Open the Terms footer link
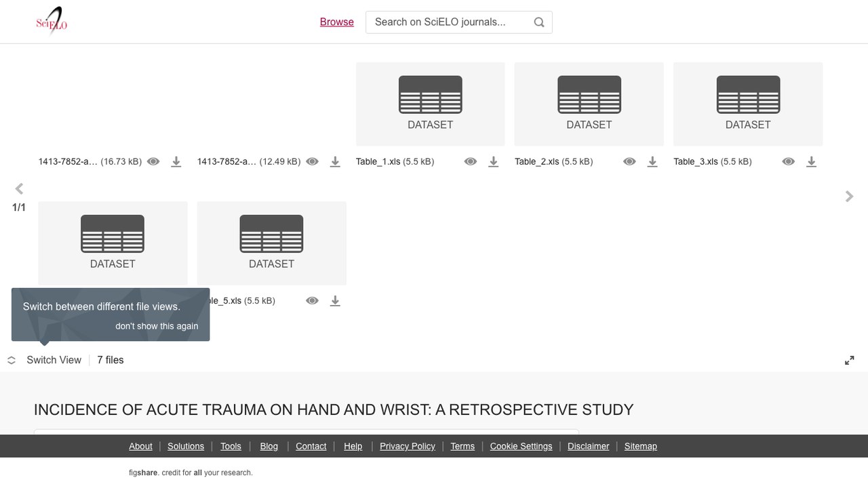Image resolution: width=868 pixels, height=488 pixels. [462, 446]
